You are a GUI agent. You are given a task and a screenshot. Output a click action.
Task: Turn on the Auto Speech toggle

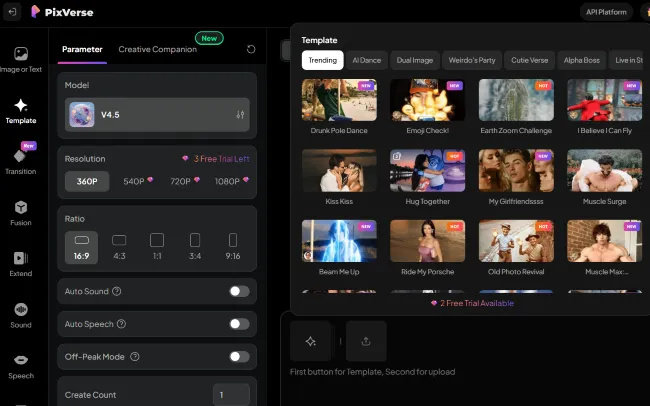[x=239, y=324]
